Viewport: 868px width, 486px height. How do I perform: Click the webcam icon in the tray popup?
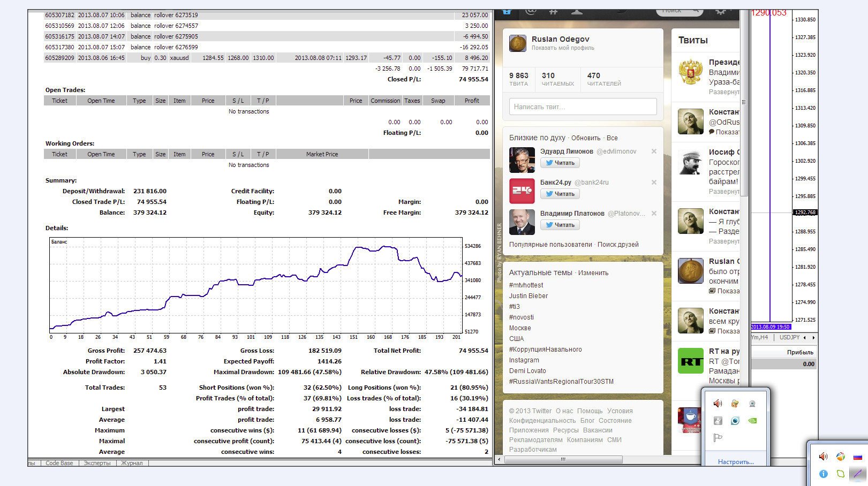752,404
